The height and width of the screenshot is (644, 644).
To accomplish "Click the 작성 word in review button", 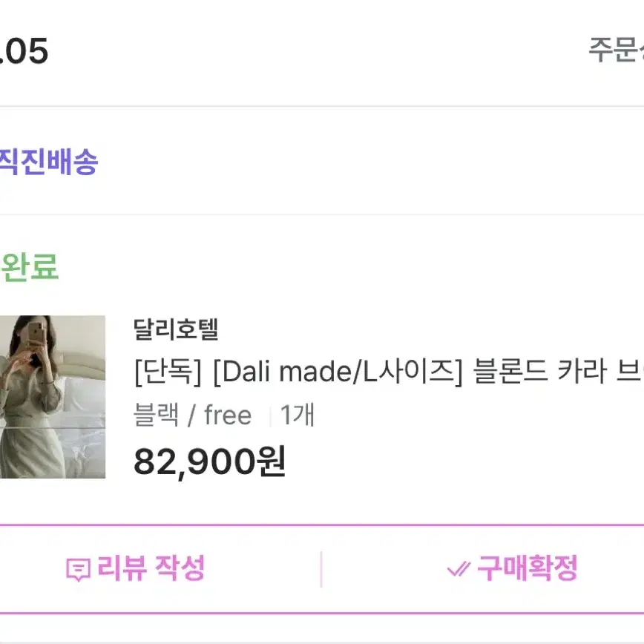I will (x=180, y=568).
